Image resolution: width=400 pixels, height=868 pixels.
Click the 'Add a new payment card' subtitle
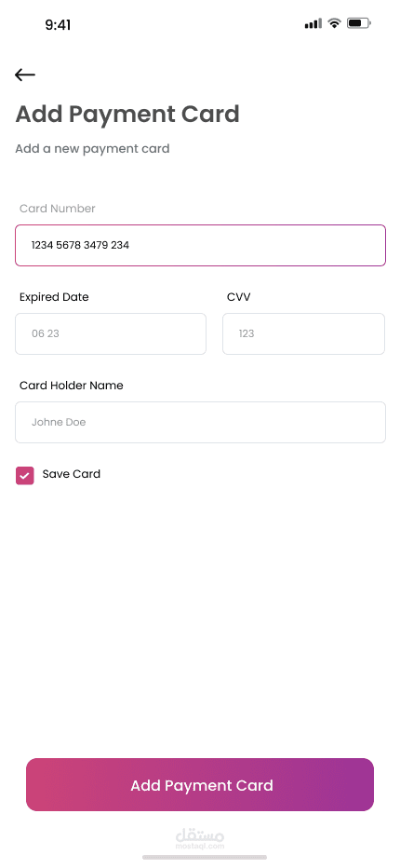(92, 148)
